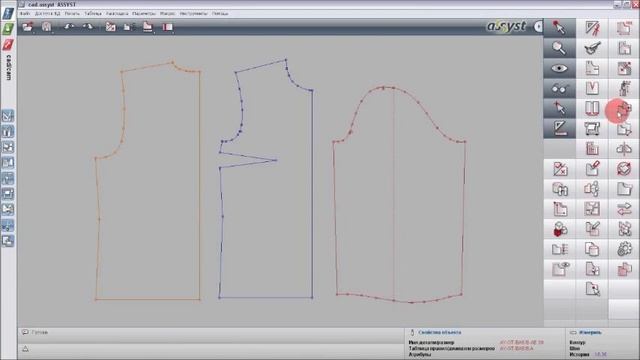Viewport: 640px width, 360px height.
Task: Toggle the piece with eye visibility icon
Action: [x=560, y=269]
